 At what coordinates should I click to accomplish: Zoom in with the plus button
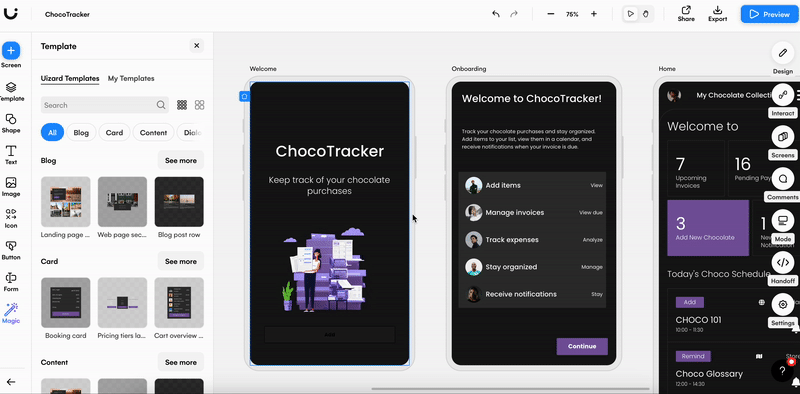(x=593, y=14)
